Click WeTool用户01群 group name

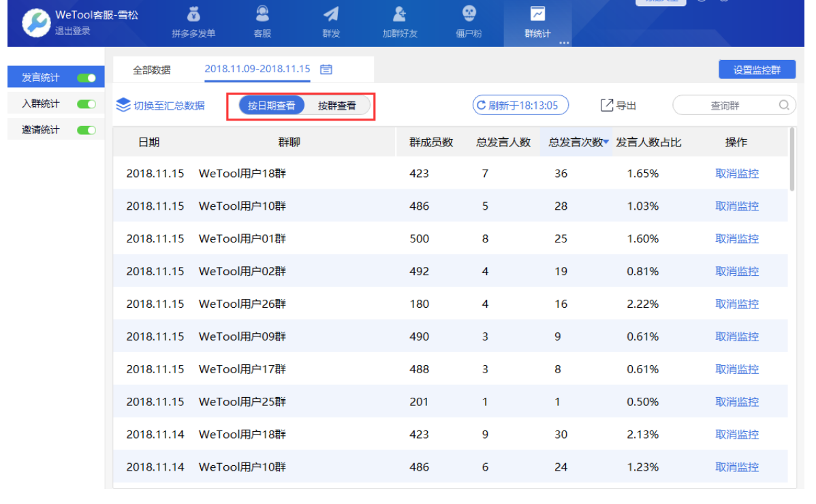coord(242,239)
